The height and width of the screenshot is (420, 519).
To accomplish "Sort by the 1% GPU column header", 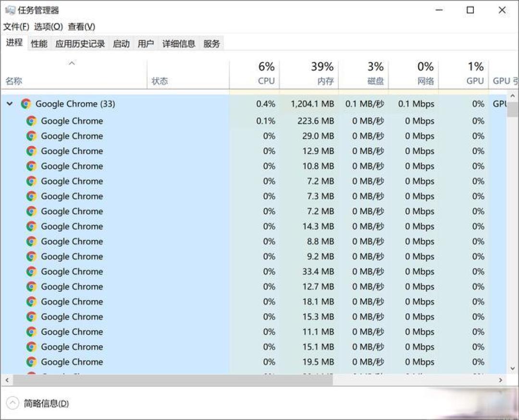I will click(x=463, y=74).
